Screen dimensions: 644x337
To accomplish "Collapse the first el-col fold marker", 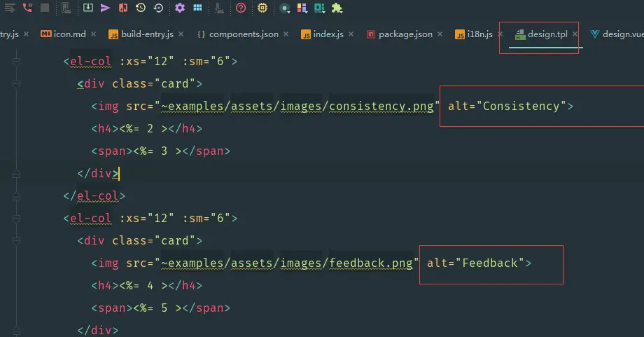I will click(x=16, y=62).
